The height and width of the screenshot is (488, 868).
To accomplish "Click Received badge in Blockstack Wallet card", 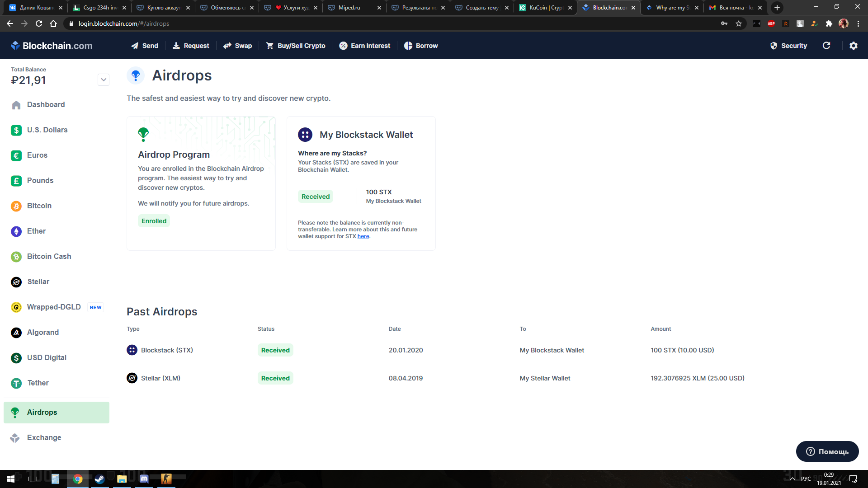I will 316,197.
